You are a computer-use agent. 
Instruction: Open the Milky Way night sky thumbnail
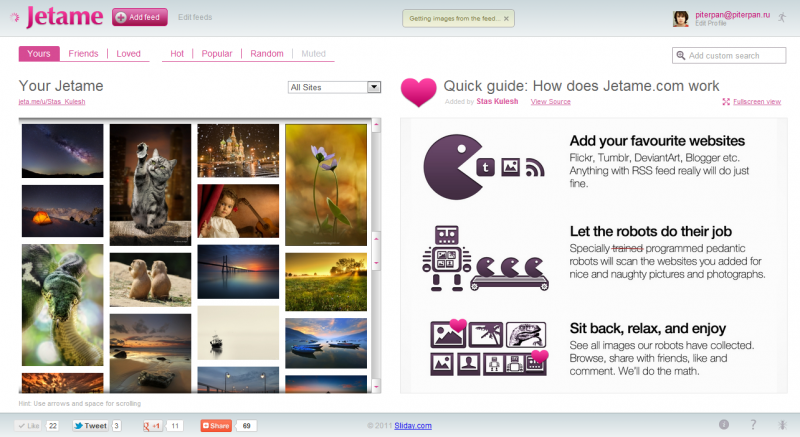[x=62, y=151]
